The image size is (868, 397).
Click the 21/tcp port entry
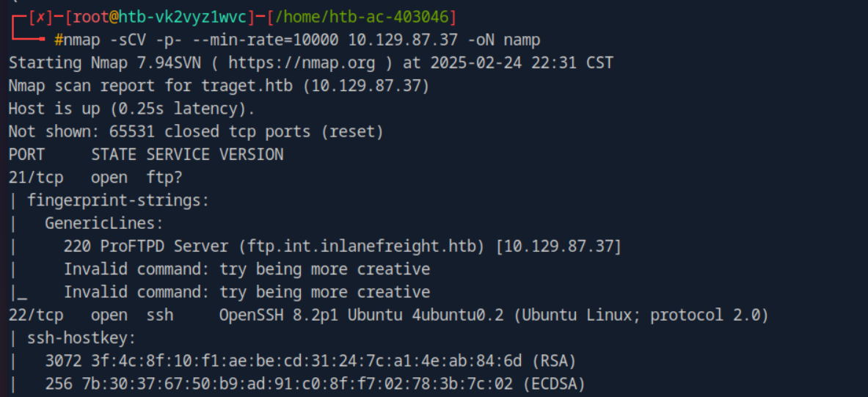click(35, 177)
